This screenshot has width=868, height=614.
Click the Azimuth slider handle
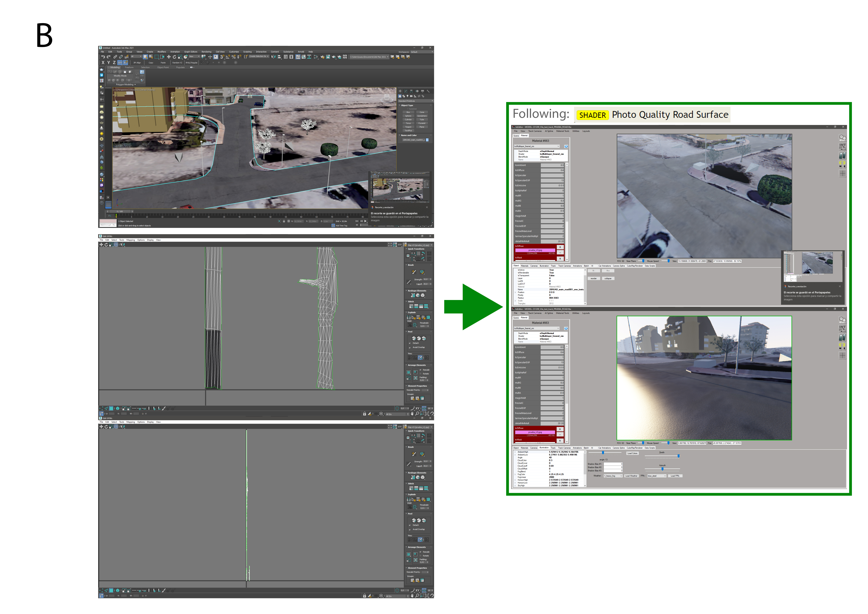(662, 469)
